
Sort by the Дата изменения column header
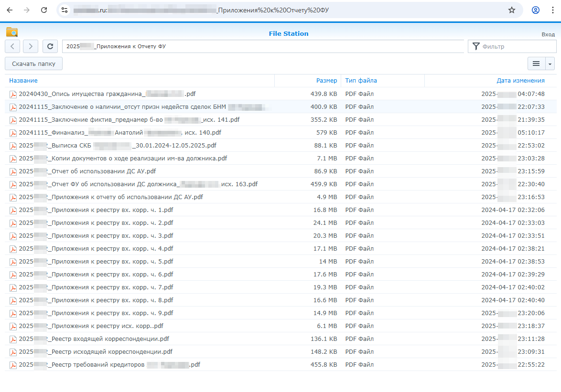click(520, 81)
